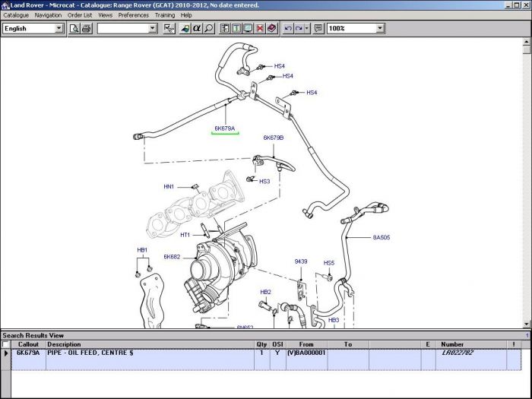Screen dimensions: 532x399
Task: Open the Help menu
Action: [x=186, y=15]
